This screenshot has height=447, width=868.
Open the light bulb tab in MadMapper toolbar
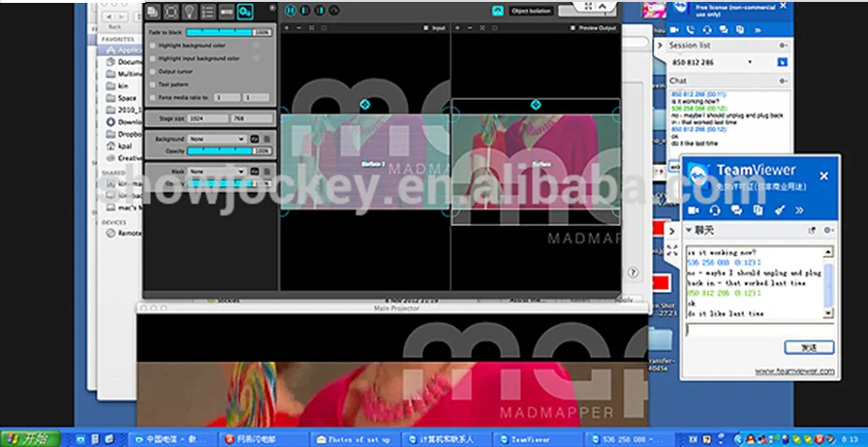click(189, 12)
